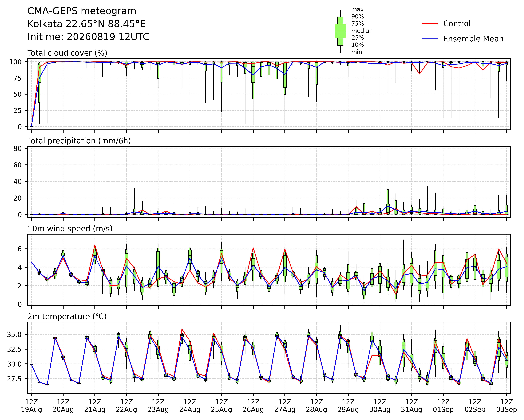Image resolution: width=524 pixels, height=420 pixels.
Task: Click the '10%' box-plot legend label
Action: coord(358,45)
